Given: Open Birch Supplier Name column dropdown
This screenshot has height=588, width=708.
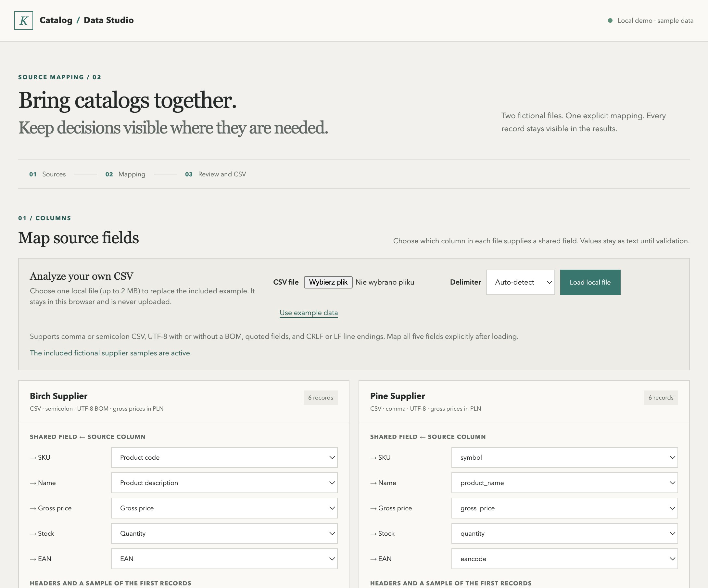Looking at the screenshot, I should pos(224,483).
